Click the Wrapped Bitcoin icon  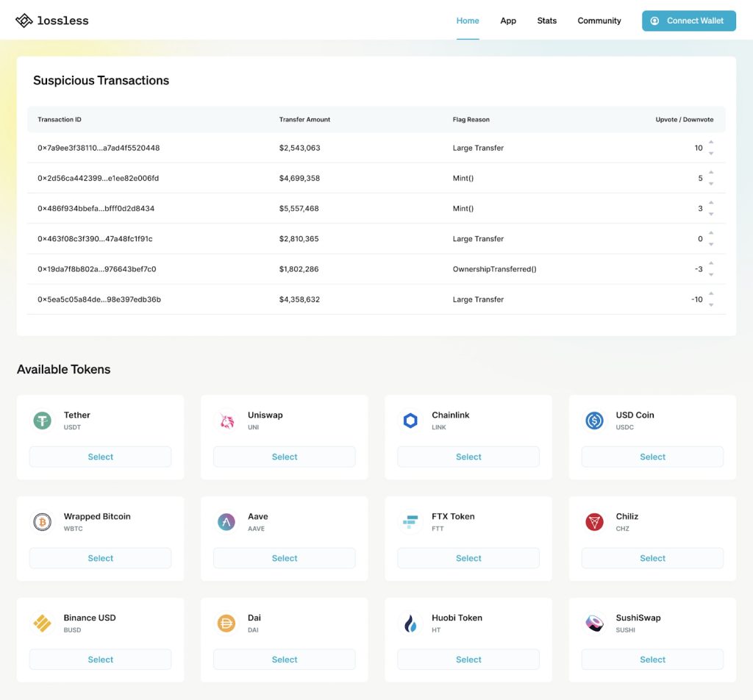tap(43, 522)
